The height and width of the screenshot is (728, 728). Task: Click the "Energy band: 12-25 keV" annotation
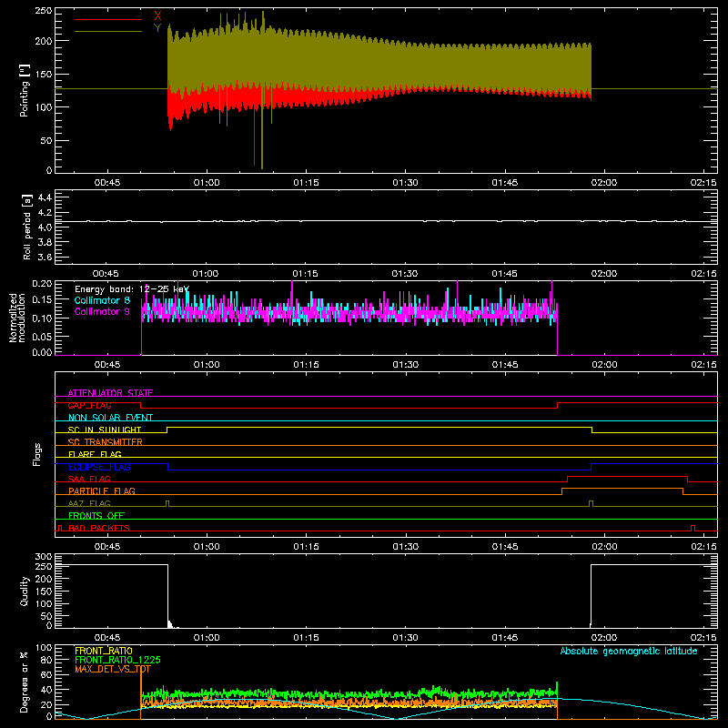point(132,289)
